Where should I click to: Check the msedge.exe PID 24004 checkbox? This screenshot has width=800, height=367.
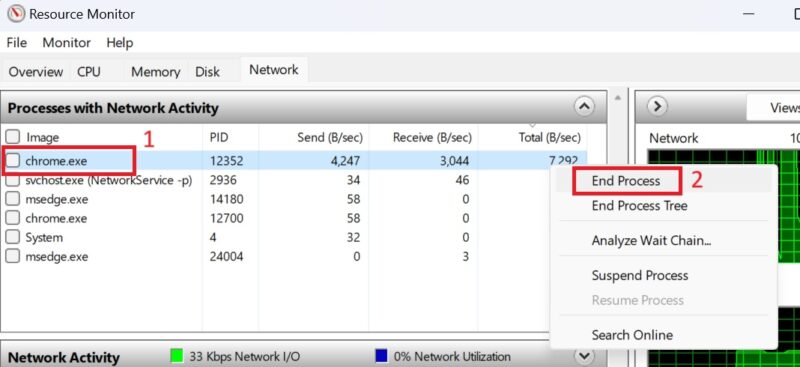[x=13, y=256]
